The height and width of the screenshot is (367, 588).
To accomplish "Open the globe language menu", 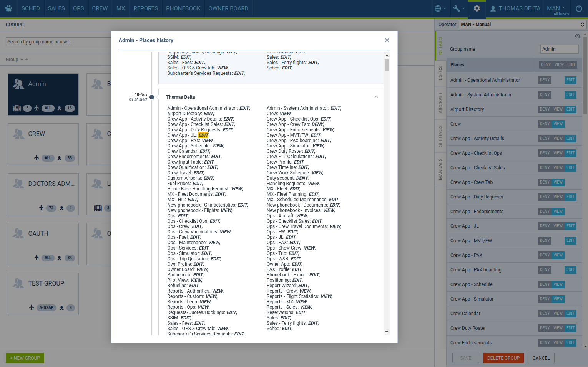I will point(440,8).
